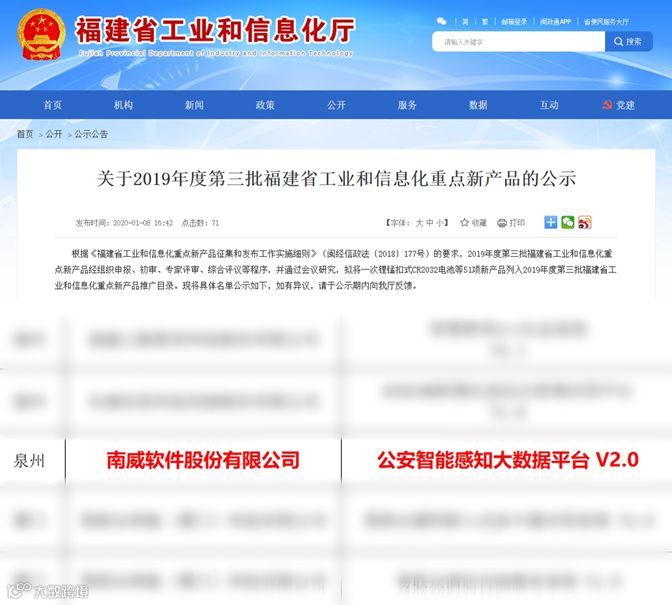Set the font size to 小
The width and height of the screenshot is (672, 605).
[440, 223]
